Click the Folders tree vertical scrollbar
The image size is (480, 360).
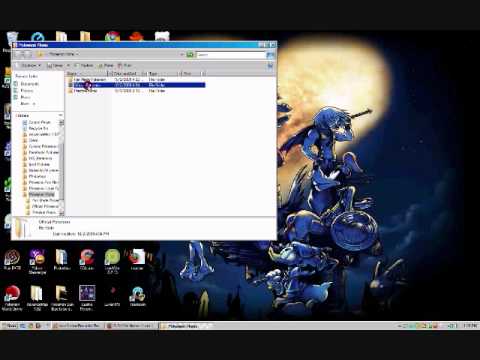pyautogui.click(x=61, y=167)
